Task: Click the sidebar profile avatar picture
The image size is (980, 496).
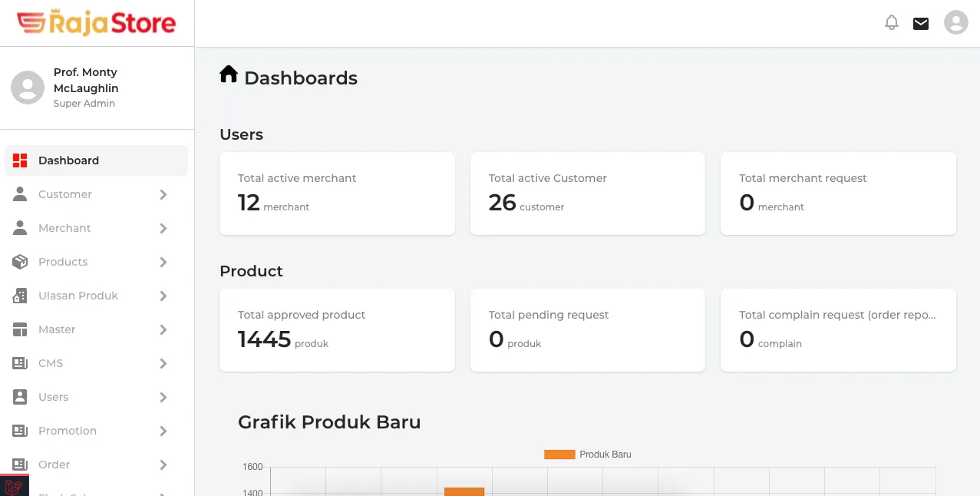Action: (28, 87)
